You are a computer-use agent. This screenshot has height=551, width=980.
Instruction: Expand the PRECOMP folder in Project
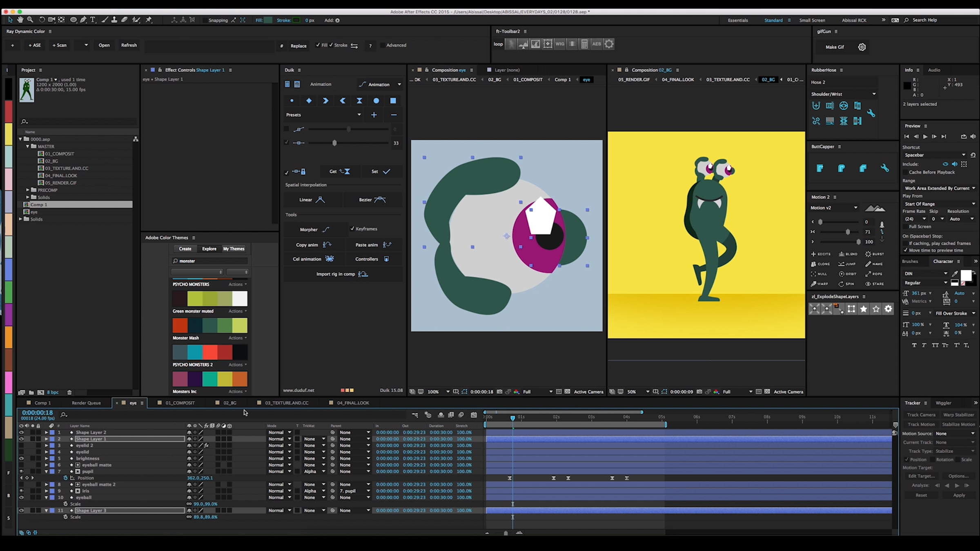click(x=28, y=190)
